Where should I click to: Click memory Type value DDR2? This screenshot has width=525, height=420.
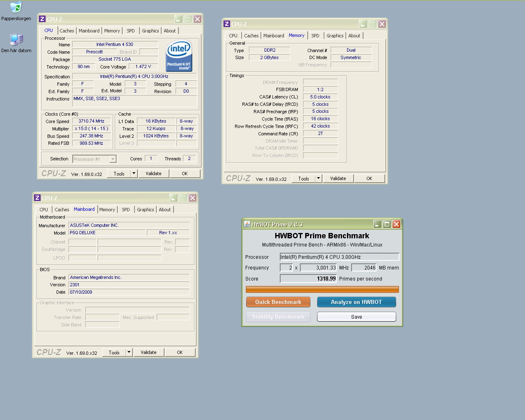coord(270,50)
